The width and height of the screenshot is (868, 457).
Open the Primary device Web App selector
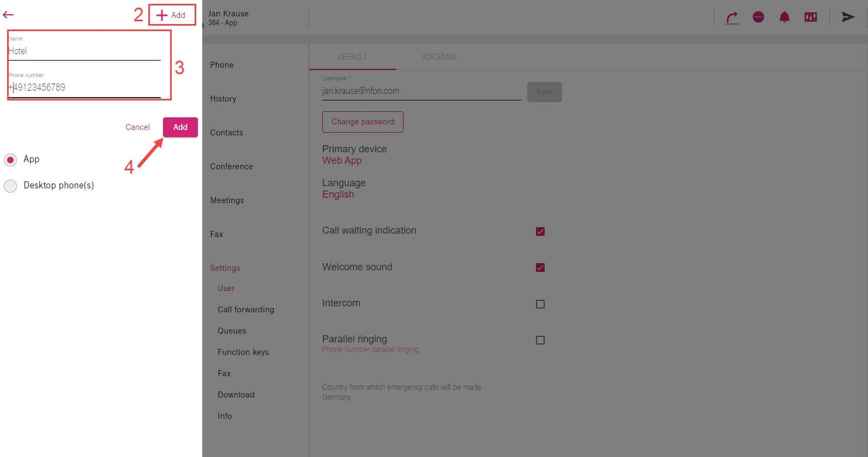coord(342,161)
